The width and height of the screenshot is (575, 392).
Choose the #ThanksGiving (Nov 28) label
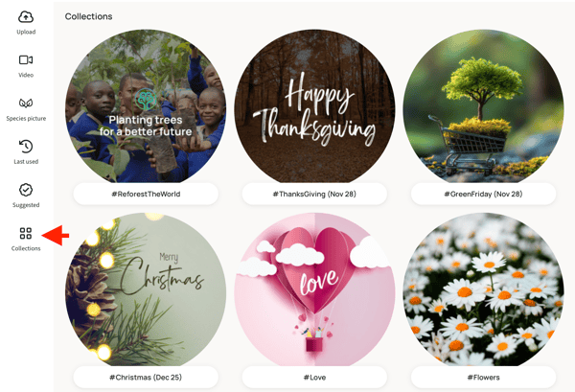coord(314,194)
